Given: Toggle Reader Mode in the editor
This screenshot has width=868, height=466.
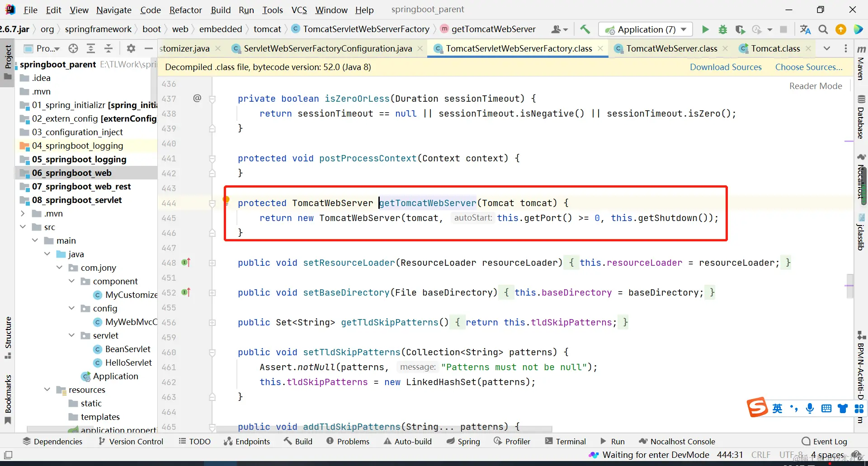Looking at the screenshot, I should (816, 86).
